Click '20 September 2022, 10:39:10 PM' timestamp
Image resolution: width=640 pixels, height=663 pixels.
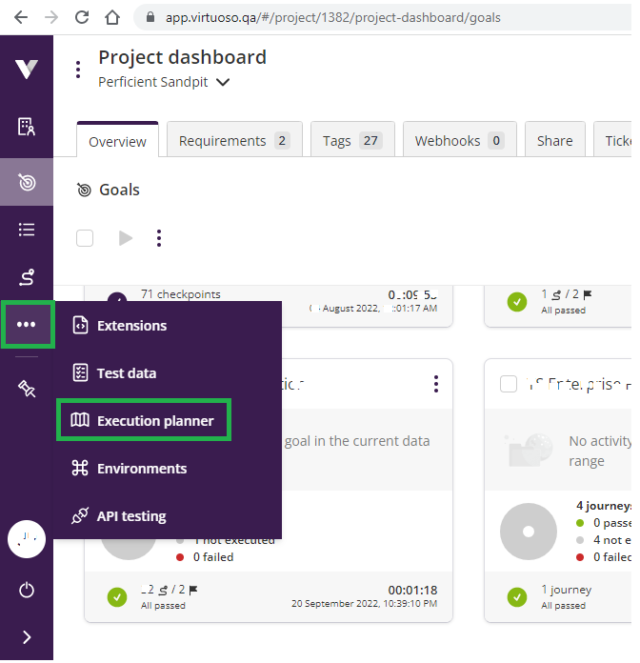(364, 603)
